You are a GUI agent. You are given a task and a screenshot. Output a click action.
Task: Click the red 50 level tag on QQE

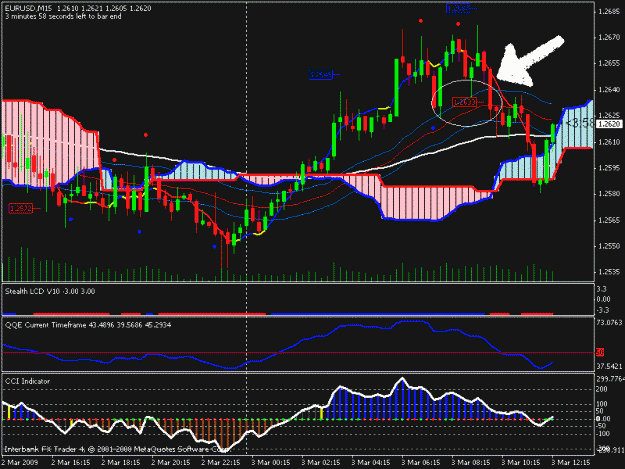[600, 352]
